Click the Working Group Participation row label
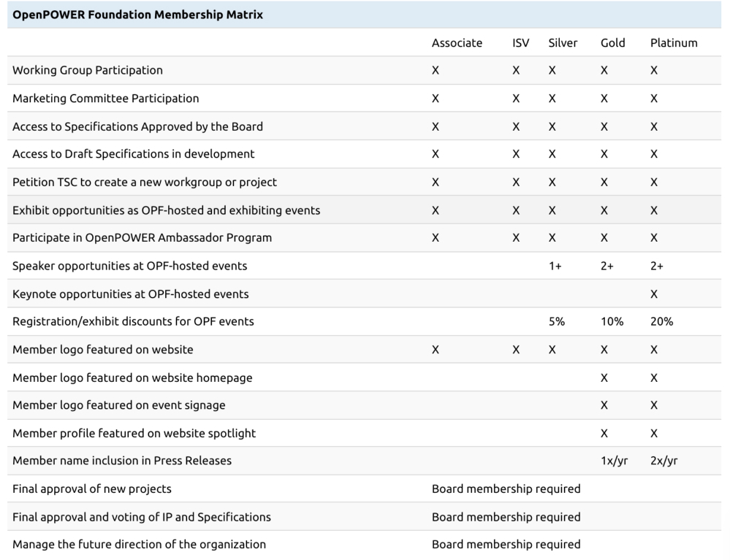The image size is (730, 560). 88,70
